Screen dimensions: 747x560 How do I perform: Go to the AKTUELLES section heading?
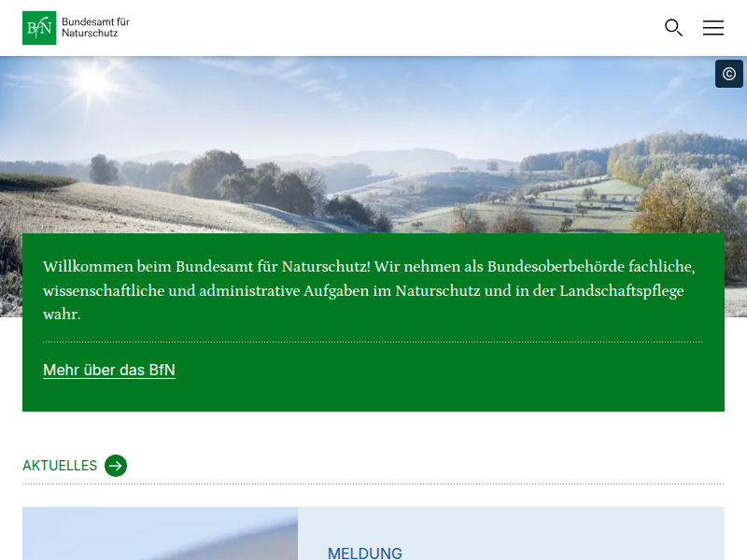point(60,466)
